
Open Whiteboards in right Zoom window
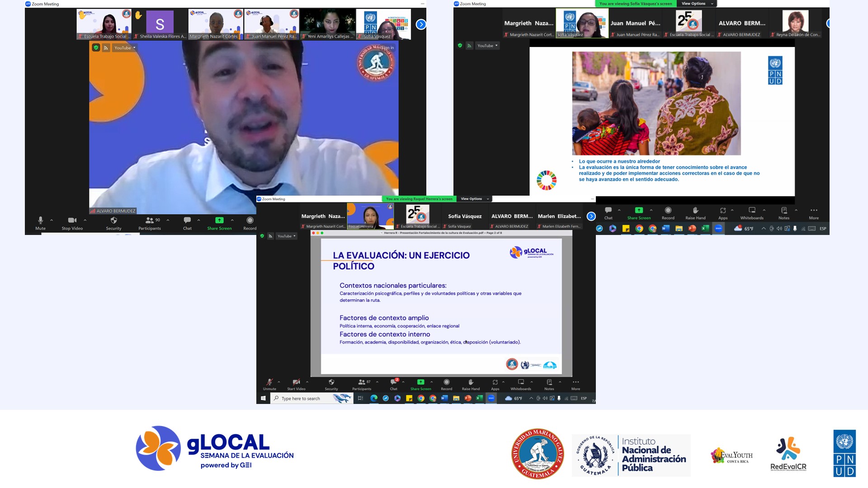(752, 213)
